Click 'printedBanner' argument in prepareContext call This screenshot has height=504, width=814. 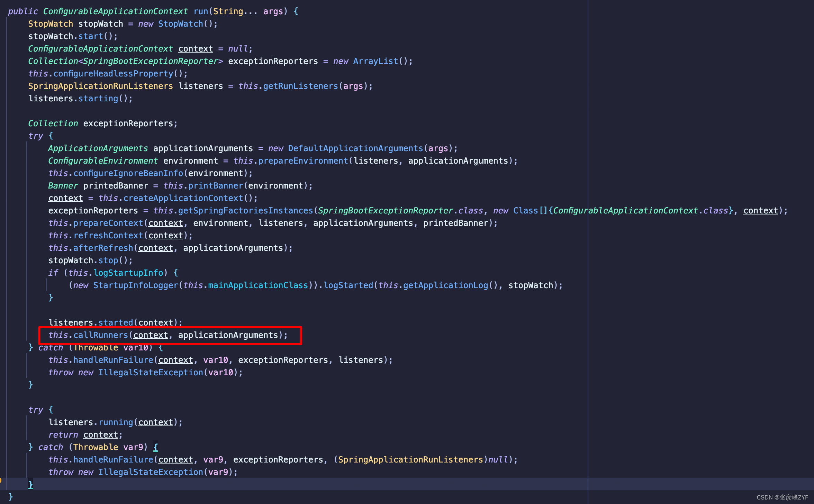[x=455, y=223]
